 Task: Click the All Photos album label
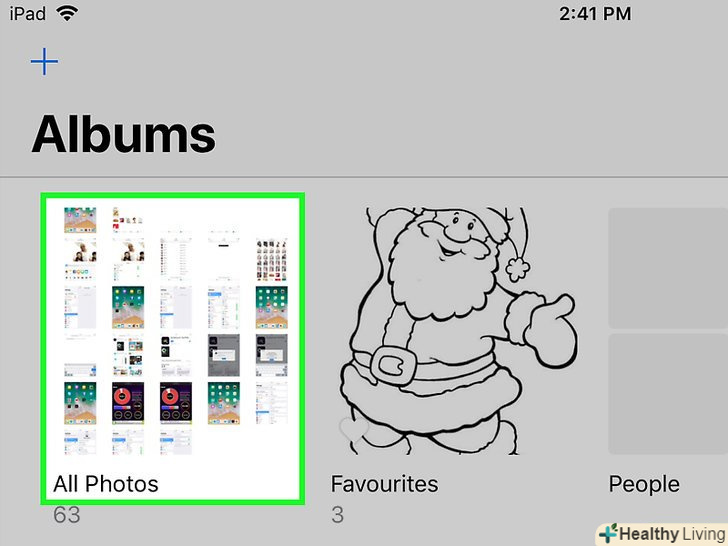106,484
